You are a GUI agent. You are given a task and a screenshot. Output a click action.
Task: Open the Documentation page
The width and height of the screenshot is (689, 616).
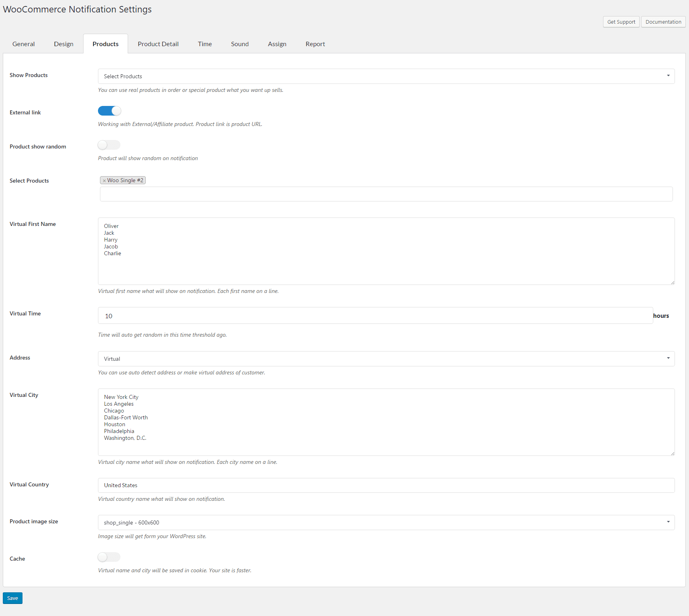click(x=663, y=22)
